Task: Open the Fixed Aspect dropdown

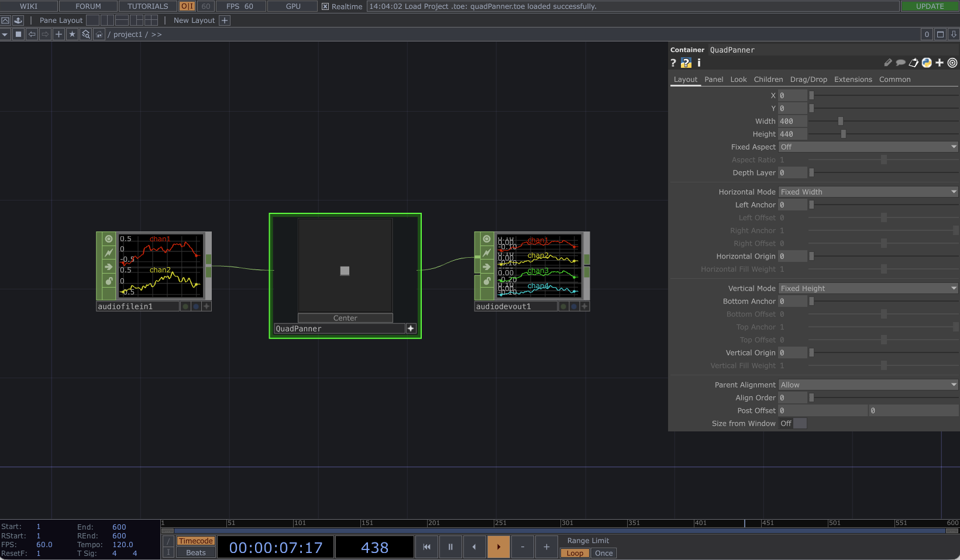Action: pyautogui.click(x=868, y=147)
